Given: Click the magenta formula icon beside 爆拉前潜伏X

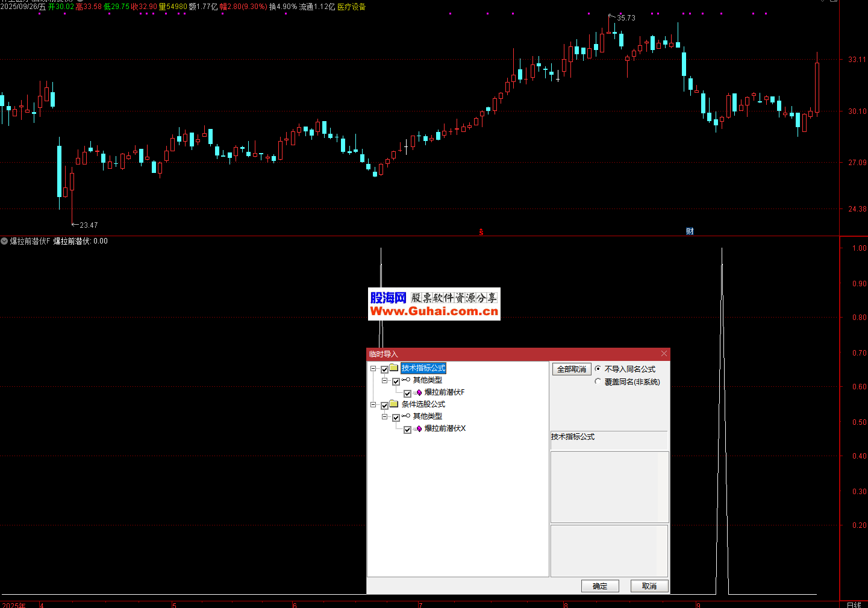Looking at the screenshot, I should pyautogui.click(x=419, y=428).
